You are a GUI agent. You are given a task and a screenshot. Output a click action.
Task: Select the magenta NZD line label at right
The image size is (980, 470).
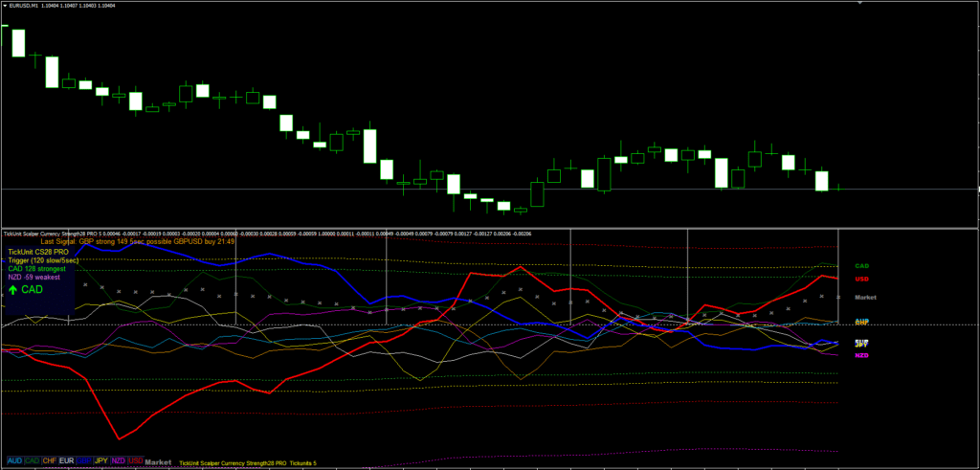pyautogui.click(x=861, y=355)
